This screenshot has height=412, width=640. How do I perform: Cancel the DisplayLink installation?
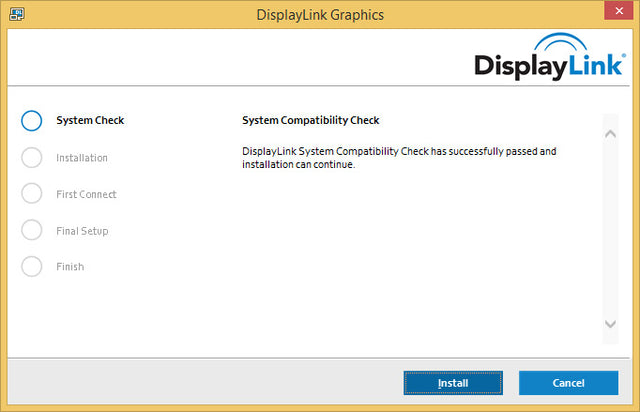pos(569,383)
